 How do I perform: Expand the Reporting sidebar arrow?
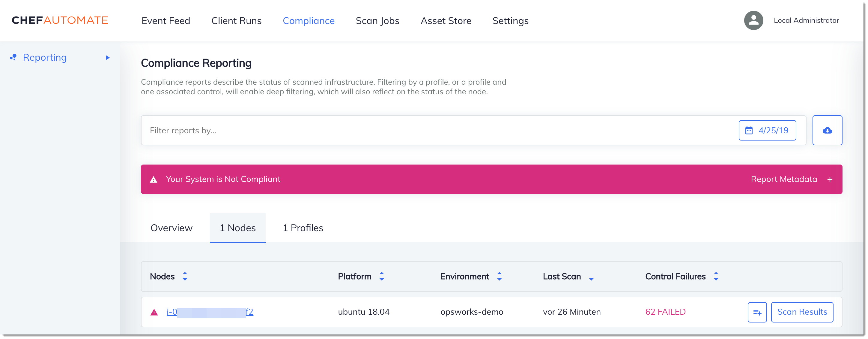click(x=109, y=57)
